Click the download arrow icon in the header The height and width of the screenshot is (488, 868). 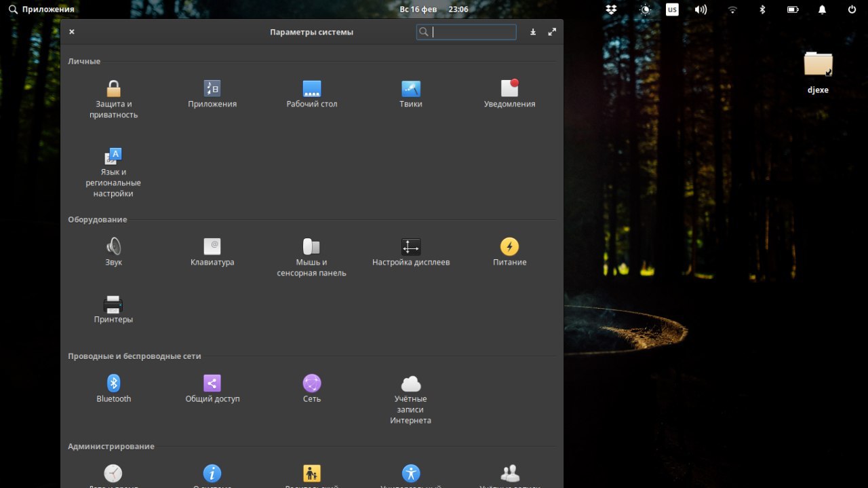point(533,32)
